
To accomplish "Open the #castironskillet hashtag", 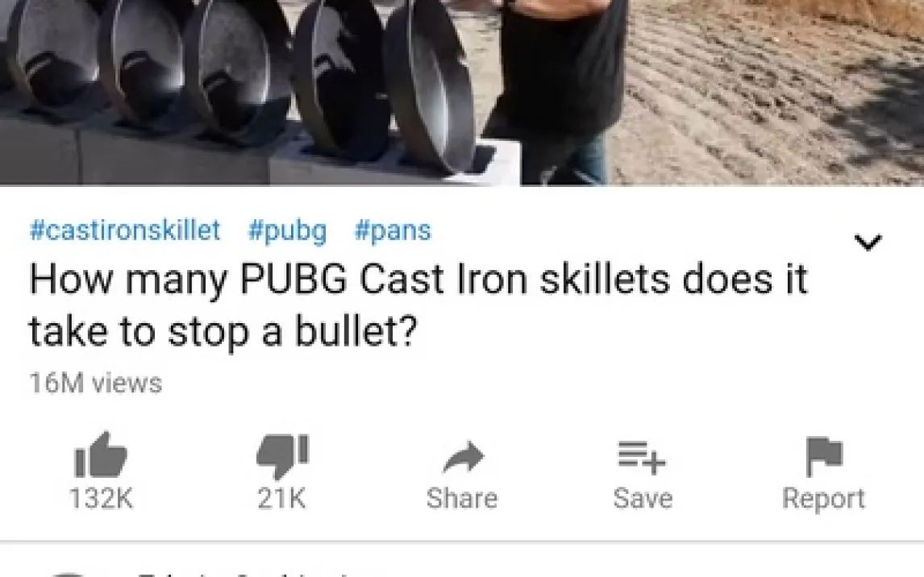I will 125,230.
